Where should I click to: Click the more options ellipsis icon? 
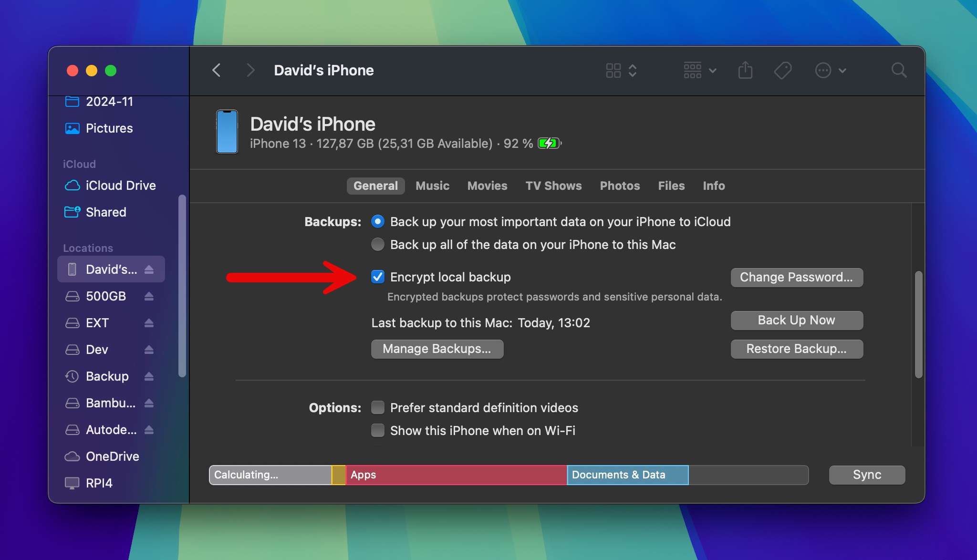823,70
